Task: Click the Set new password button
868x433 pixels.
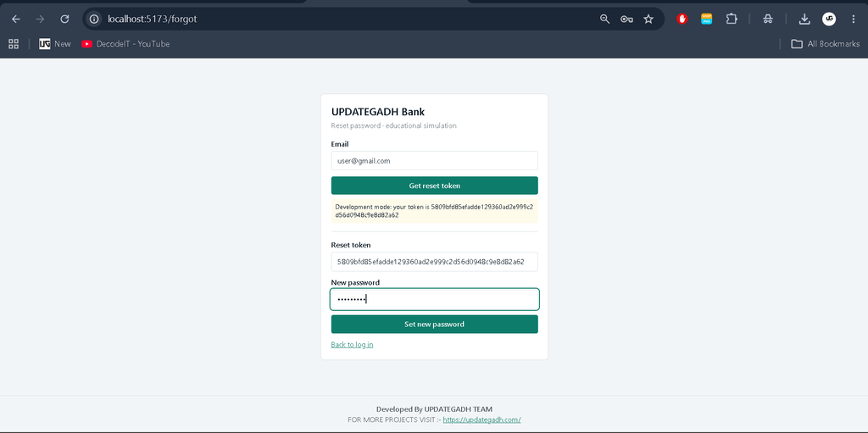Action: coord(435,324)
